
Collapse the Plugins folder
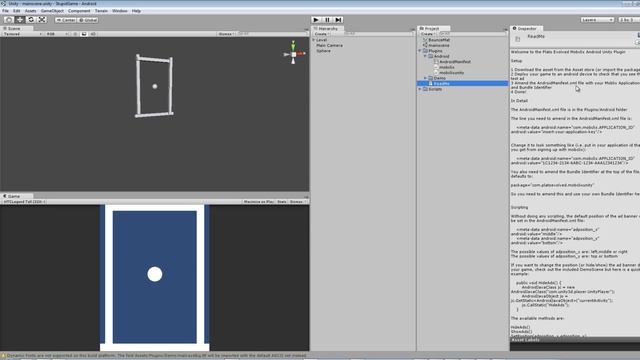(420, 51)
